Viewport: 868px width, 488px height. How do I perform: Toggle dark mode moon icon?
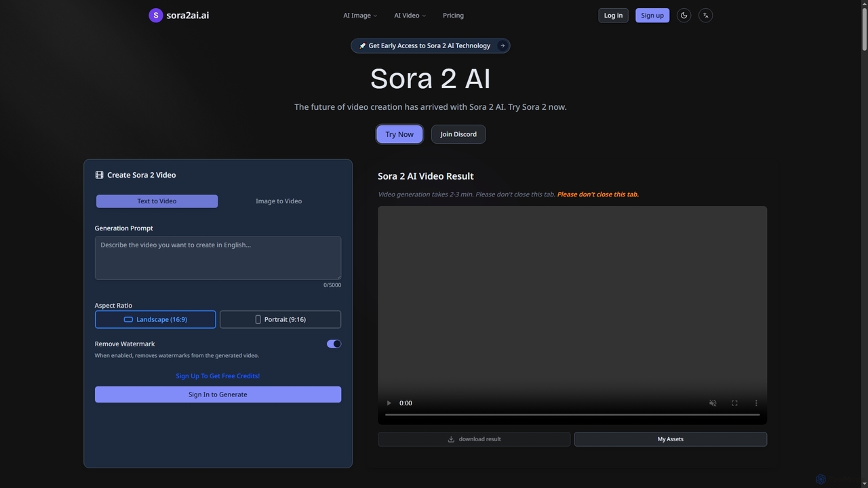point(684,15)
